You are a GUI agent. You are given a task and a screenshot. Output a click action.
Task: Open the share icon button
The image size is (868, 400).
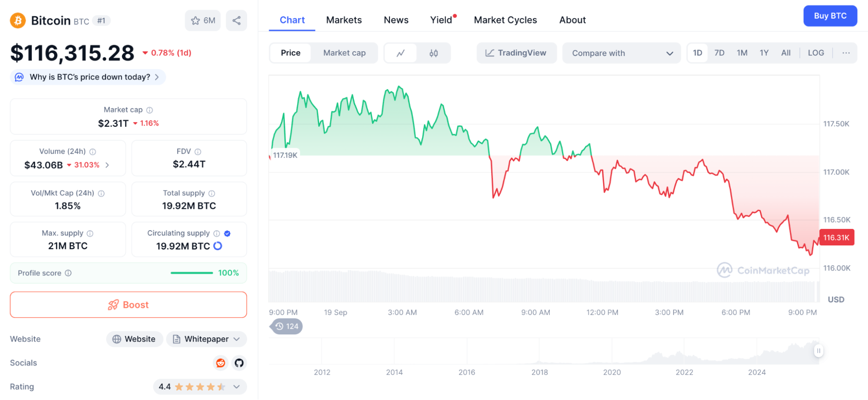pos(237,20)
